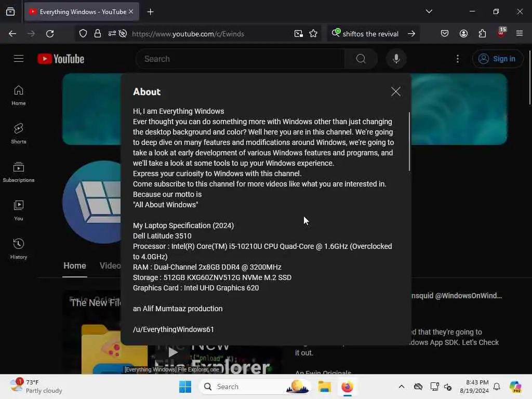The image size is (532, 399).
Task: Open the Firefox application menu
Action: coord(520,34)
